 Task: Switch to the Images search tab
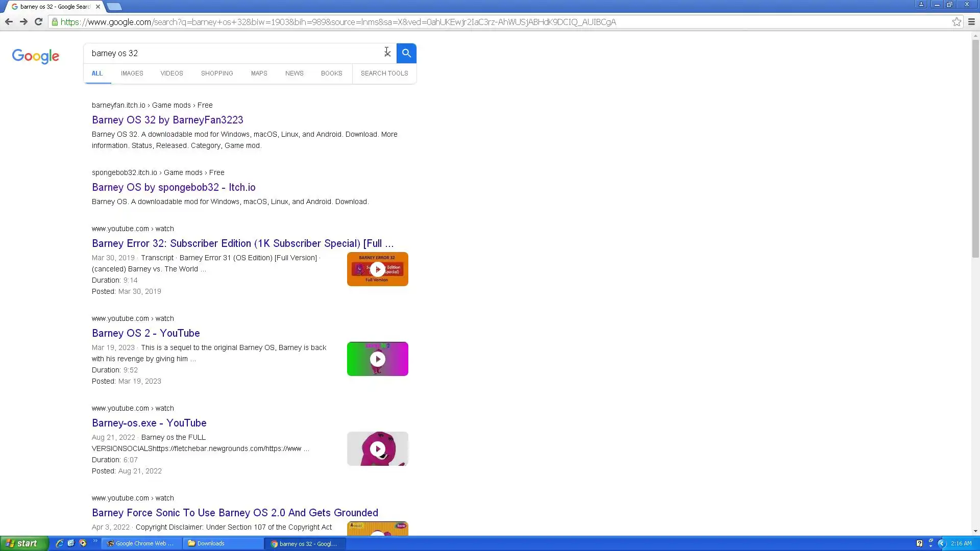(132, 73)
